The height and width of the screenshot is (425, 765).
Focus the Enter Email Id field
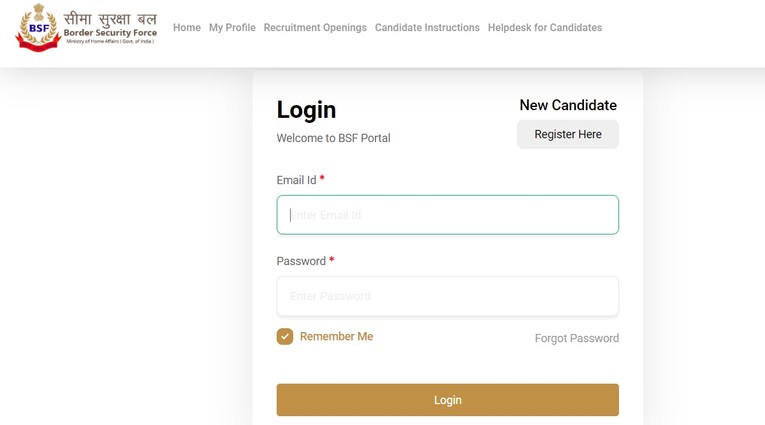(447, 215)
